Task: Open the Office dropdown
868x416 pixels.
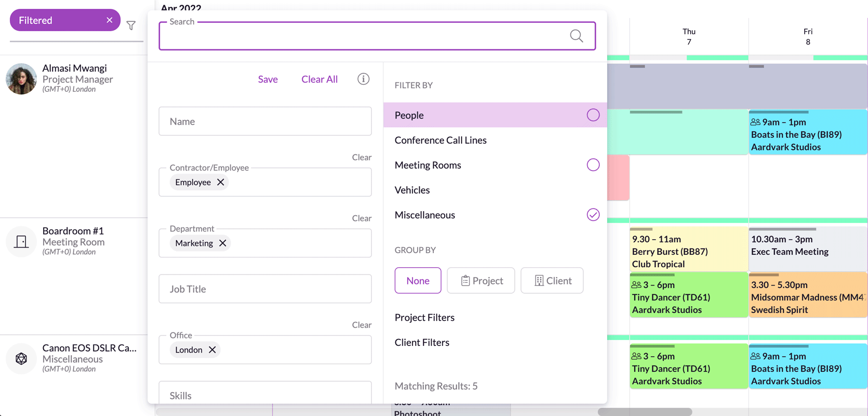Action: tap(265, 349)
